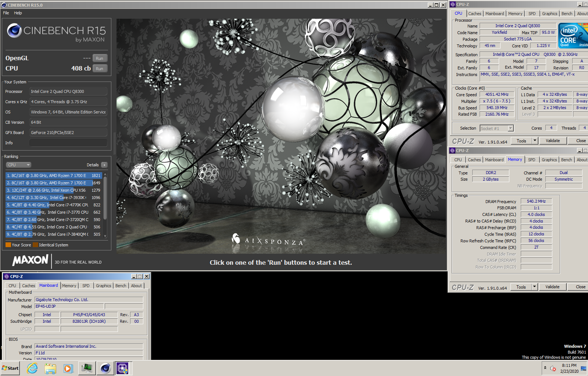Screen dimensions: 588x376
Task: Open the Help menu in Cinebench
Action: (x=18, y=13)
